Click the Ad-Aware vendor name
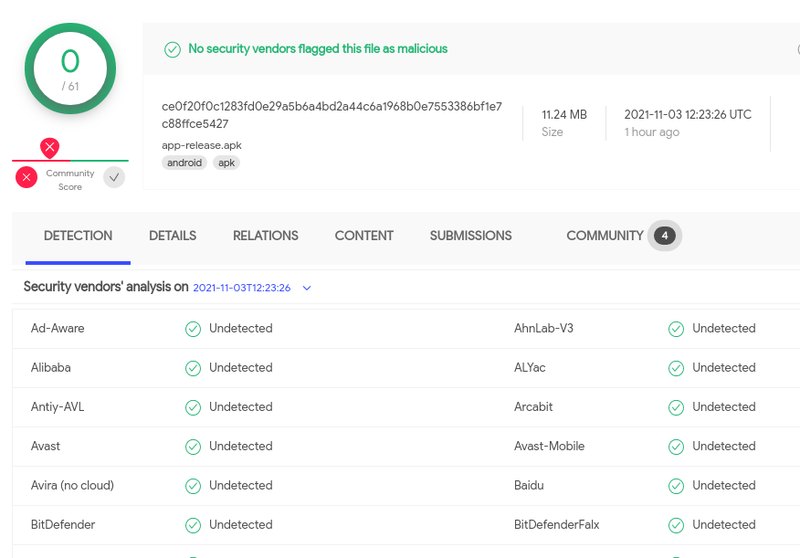This screenshot has height=558, width=800. point(58,328)
